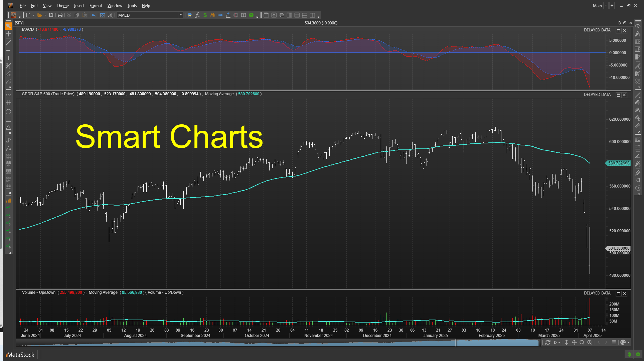Screen dimensions: 644x361
Task: Click the zoom-in button at bottom right
Action: click(x=590, y=343)
